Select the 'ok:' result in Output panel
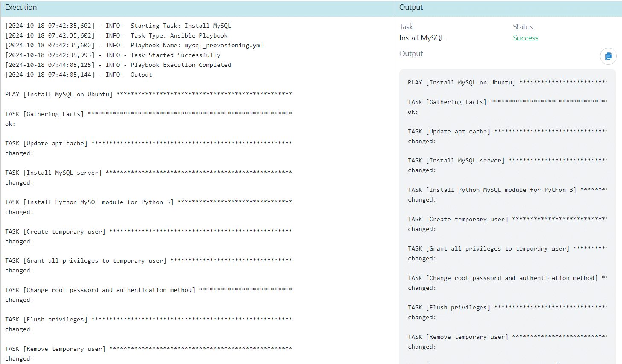Image resolution: width=622 pixels, height=364 pixels. click(x=413, y=112)
